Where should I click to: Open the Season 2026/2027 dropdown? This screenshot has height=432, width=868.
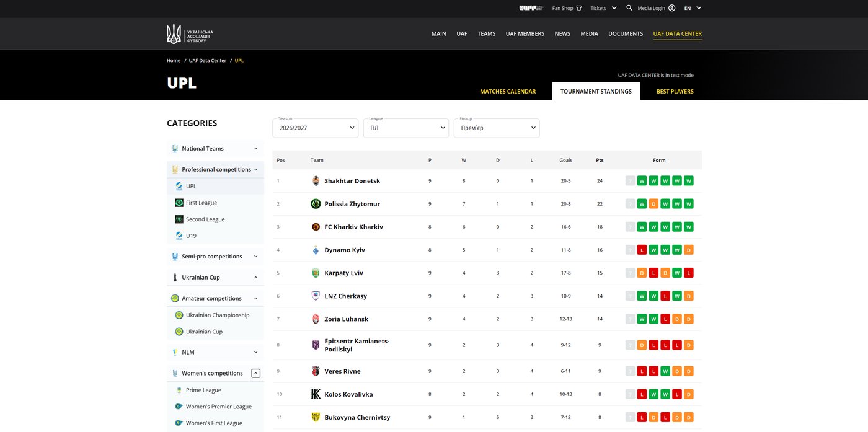[316, 128]
